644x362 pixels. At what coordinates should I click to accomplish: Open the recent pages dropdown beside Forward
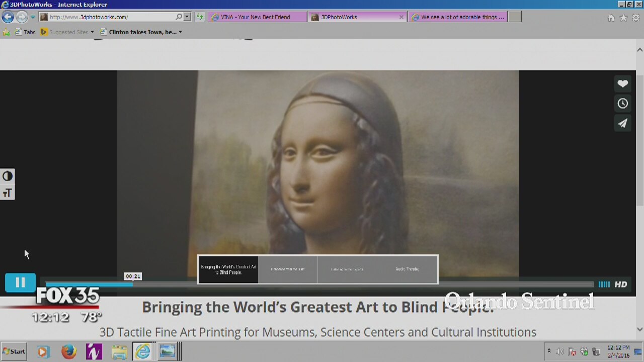click(33, 17)
